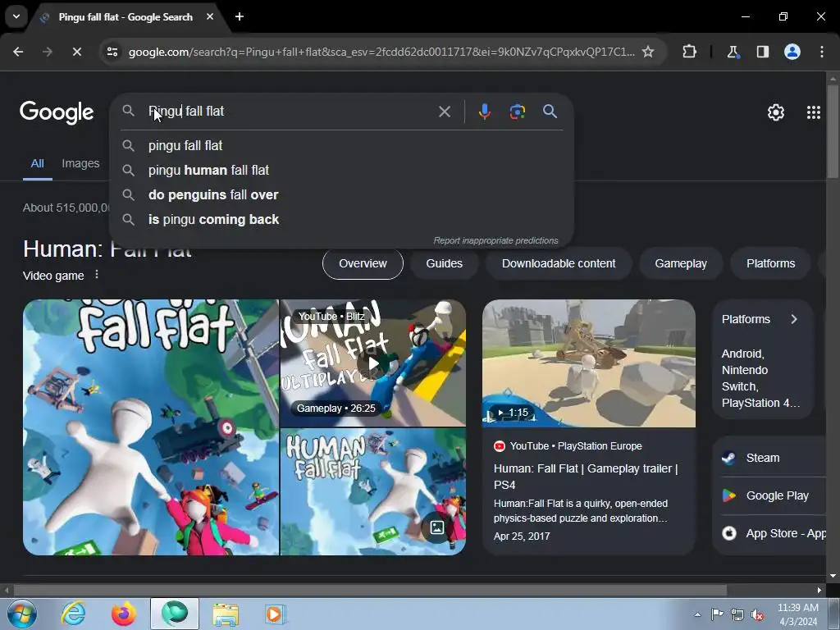Launch Internet Explorer from taskbar

click(x=73, y=614)
